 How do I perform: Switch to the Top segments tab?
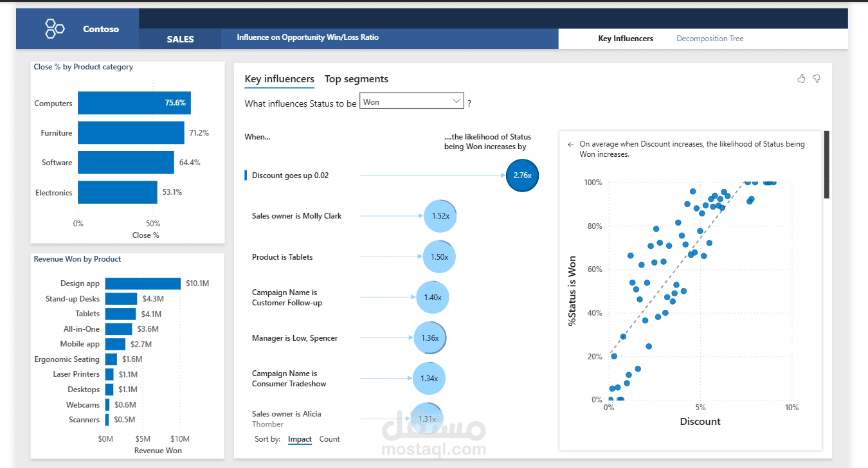[356, 78]
